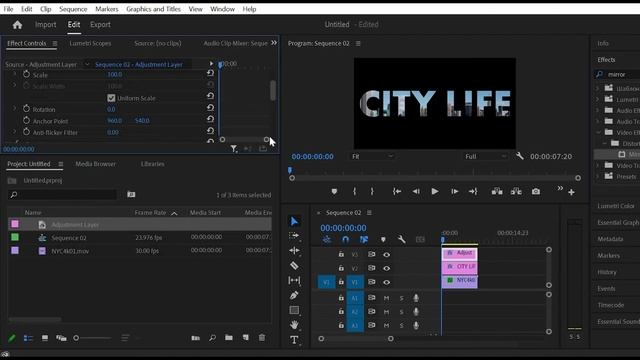Export frame with camera icon
The image size is (640, 360).
(536, 191)
